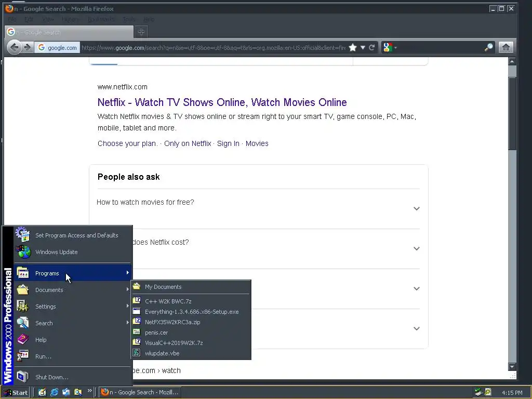The height and width of the screenshot is (399, 532).
Task: Open wlupdate.vbe recent file
Action: [191, 353]
